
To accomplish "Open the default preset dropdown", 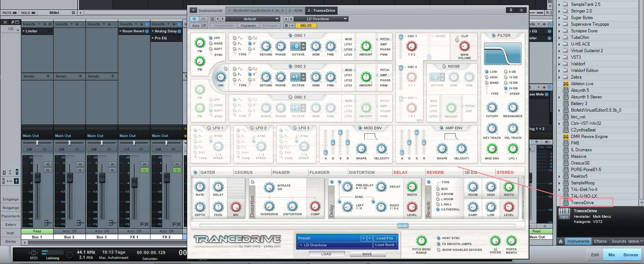I will pyautogui.click(x=252, y=19).
